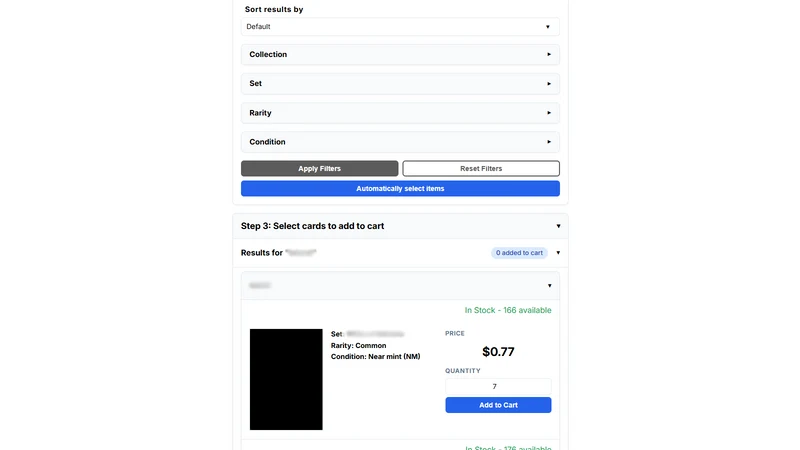Click the 0 added to cart badge
800x450 pixels.
519,253
